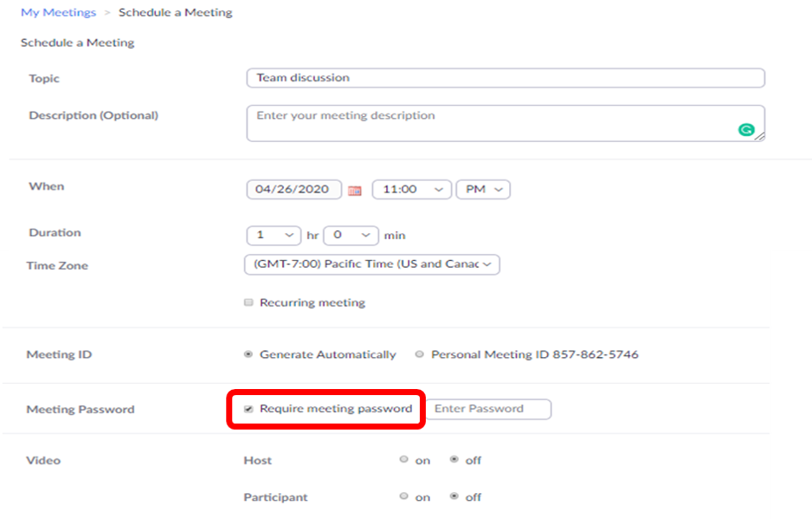
Task: Set Host video to off
Action: [x=454, y=459]
